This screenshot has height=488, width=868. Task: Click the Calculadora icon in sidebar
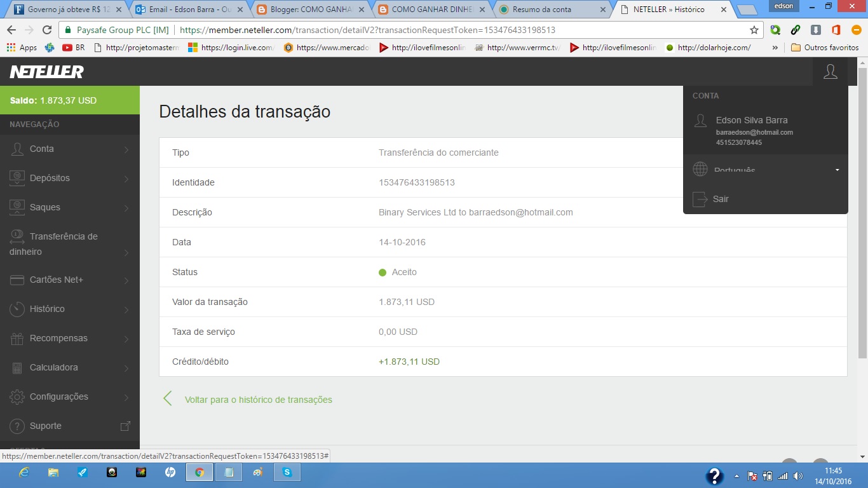pyautogui.click(x=17, y=367)
